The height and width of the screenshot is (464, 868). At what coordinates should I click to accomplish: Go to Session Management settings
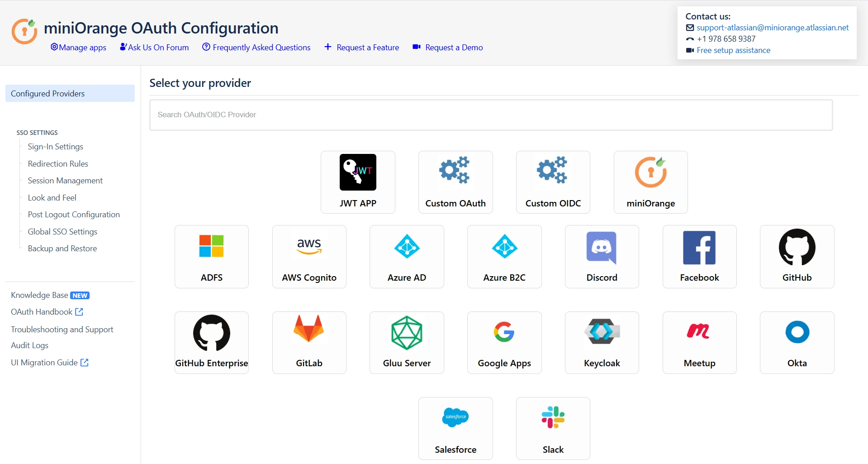(65, 181)
